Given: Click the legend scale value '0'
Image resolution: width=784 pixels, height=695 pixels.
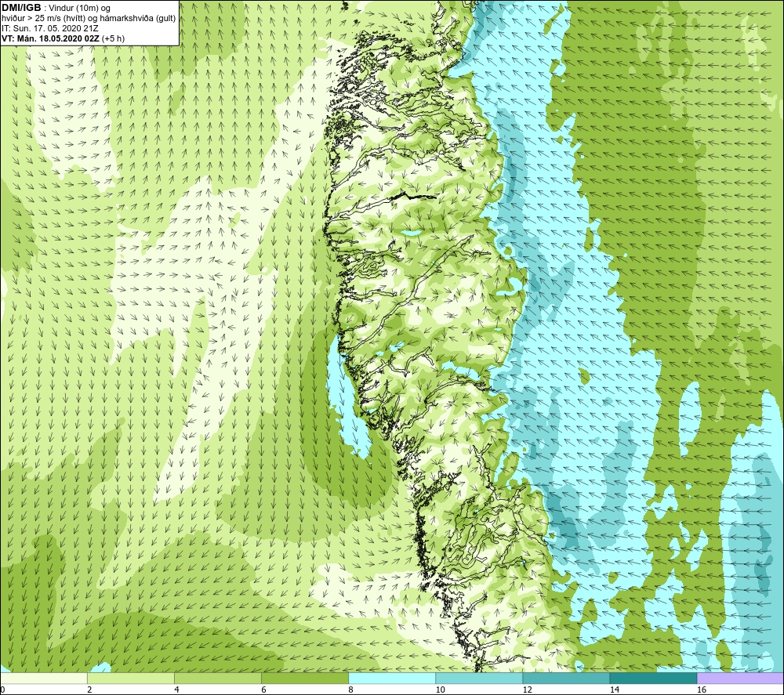Looking at the screenshot, I should point(2,690).
